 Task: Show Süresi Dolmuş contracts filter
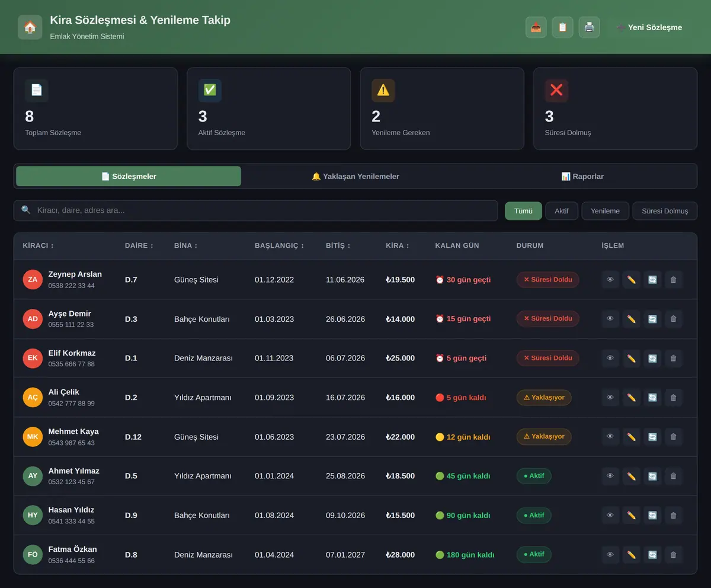665,211
